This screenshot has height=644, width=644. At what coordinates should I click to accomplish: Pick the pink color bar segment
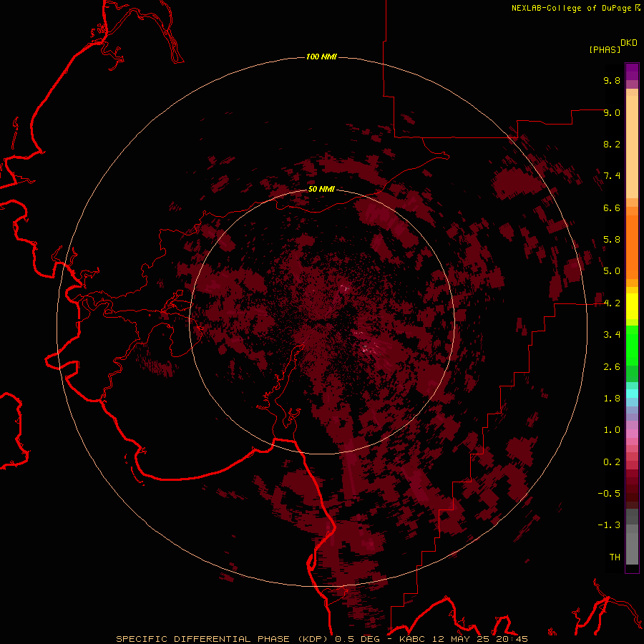(632, 434)
